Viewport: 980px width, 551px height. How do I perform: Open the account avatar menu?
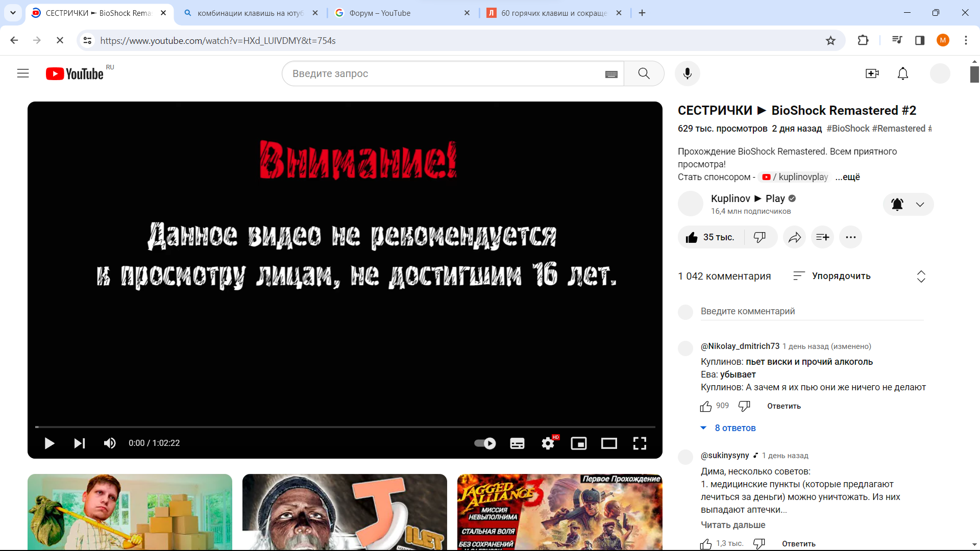[x=940, y=73]
